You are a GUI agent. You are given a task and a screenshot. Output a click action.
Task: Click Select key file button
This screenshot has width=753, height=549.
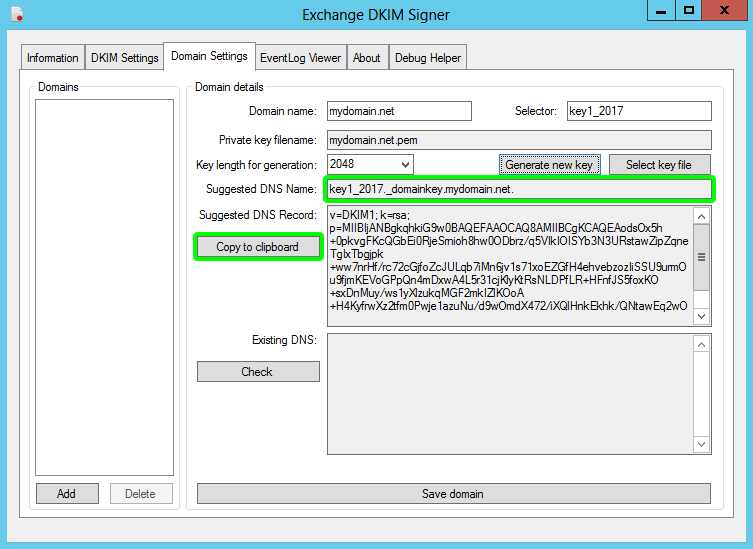tap(659, 165)
